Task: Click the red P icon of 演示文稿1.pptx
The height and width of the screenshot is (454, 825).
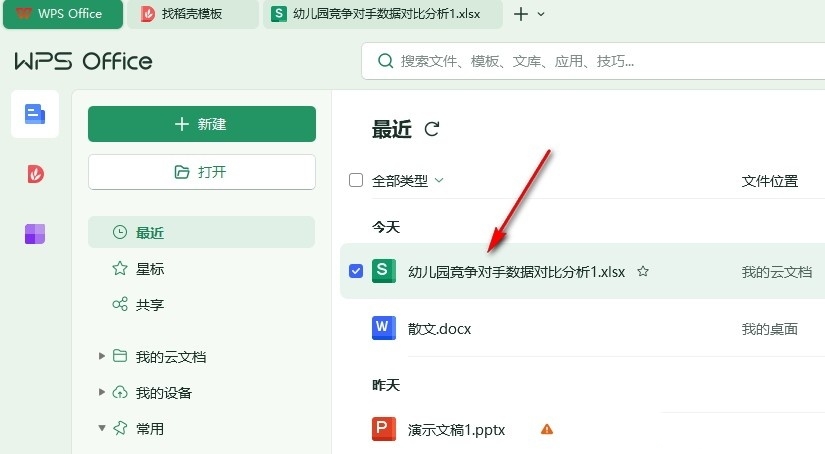Action: tap(384, 429)
